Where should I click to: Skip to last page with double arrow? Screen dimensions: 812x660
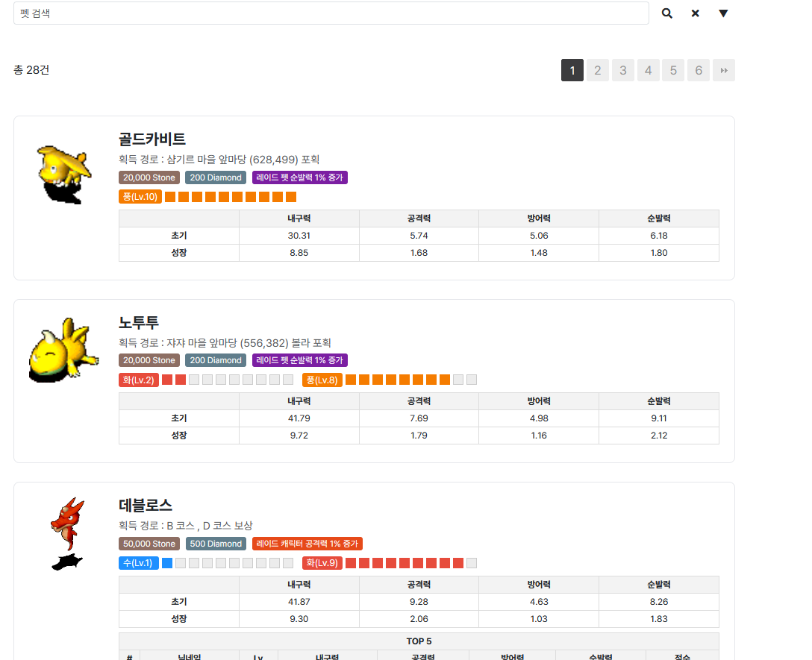tap(723, 71)
